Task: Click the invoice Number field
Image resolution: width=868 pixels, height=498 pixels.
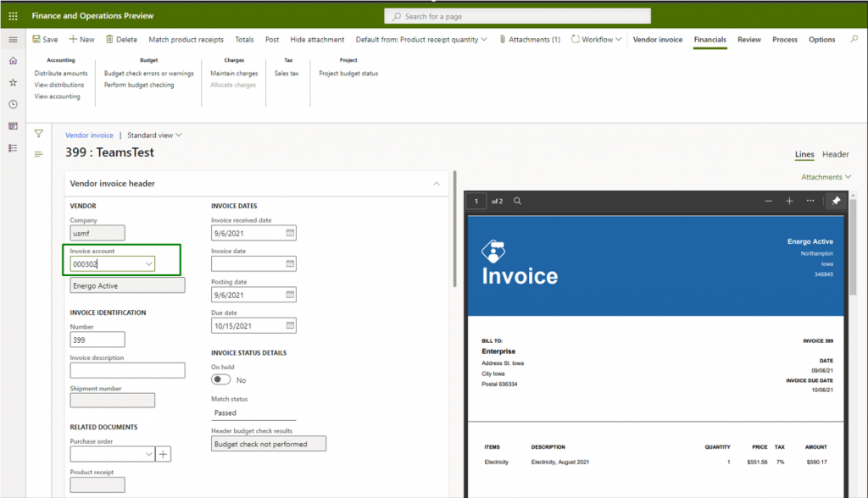Action: [x=97, y=340]
